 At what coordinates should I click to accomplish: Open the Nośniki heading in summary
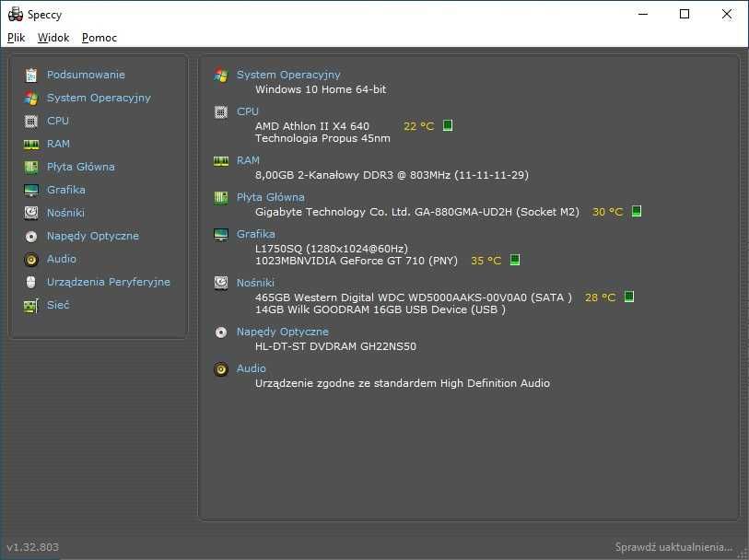(255, 283)
